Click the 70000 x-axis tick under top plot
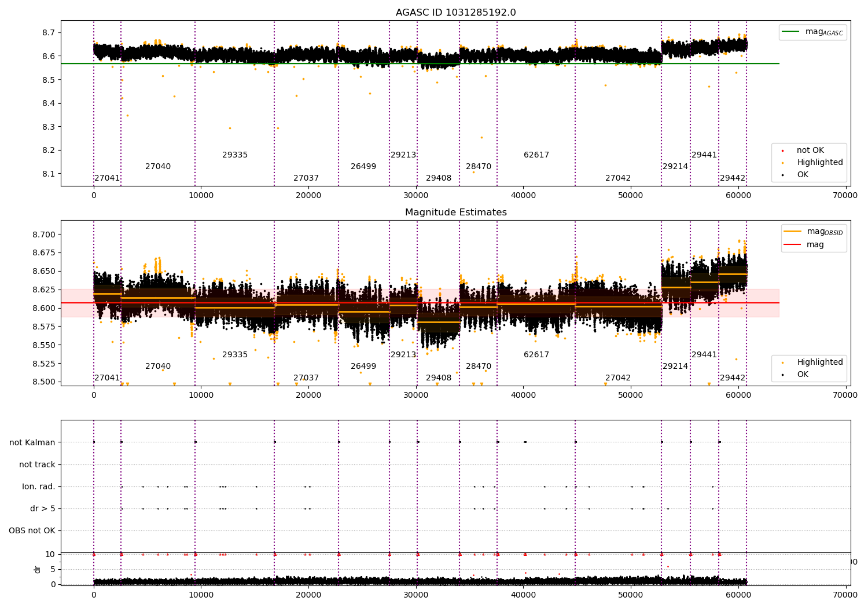The width and height of the screenshot is (868, 608). (845, 196)
